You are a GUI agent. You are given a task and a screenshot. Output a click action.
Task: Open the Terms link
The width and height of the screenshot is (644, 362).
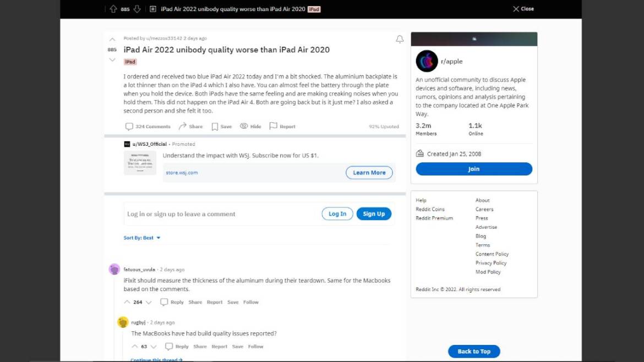click(483, 245)
